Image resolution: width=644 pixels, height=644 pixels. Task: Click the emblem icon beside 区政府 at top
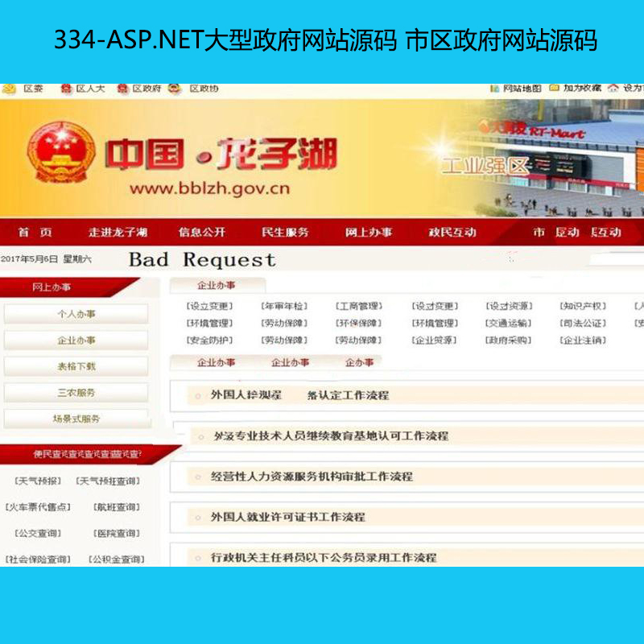[122, 89]
